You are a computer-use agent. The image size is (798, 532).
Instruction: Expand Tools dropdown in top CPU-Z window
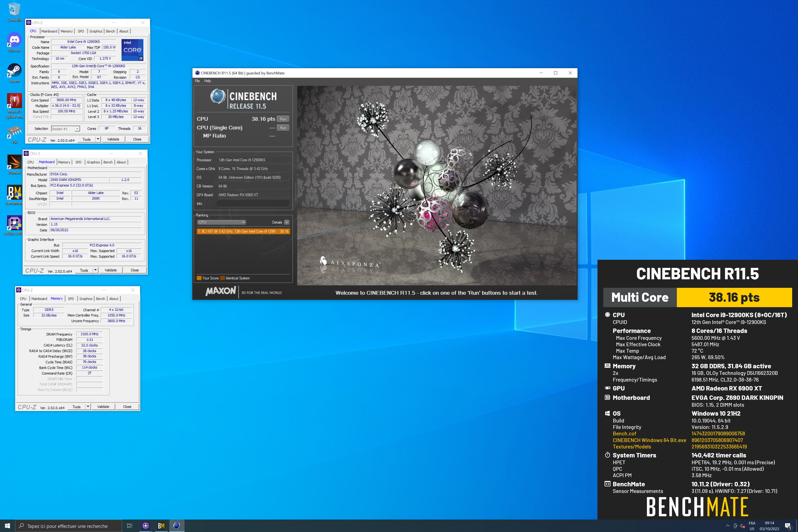pyautogui.click(x=98, y=139)
